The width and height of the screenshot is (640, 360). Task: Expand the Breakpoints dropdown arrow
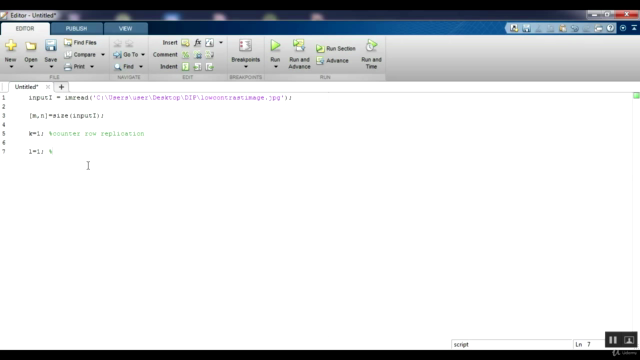click(246, 67)
